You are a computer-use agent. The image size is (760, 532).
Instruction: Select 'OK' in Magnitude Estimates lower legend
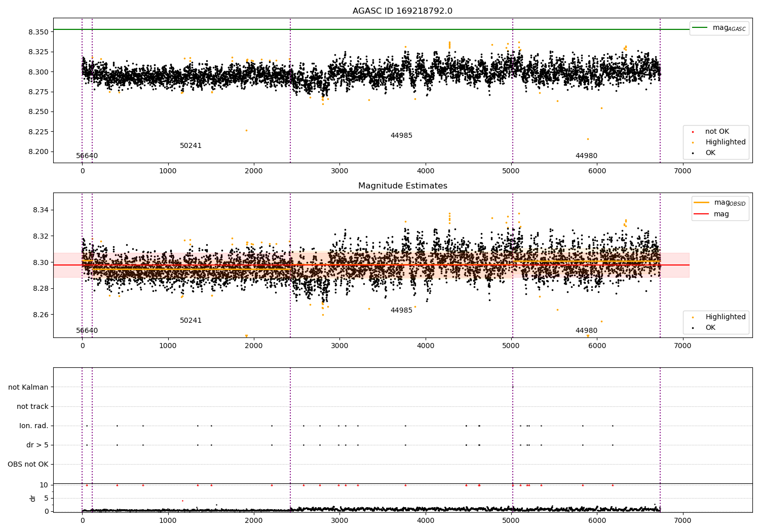[710, 328]
